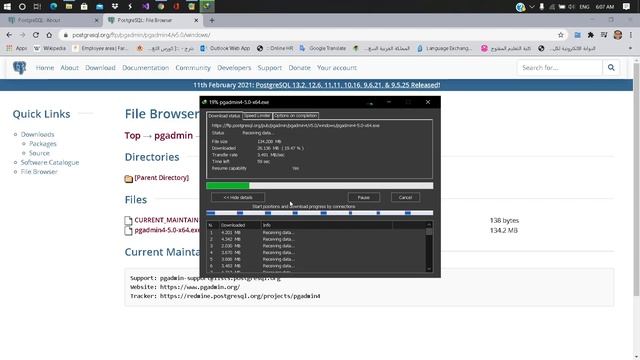Cancel the pgadmin4 download

[x=405, y=198]
